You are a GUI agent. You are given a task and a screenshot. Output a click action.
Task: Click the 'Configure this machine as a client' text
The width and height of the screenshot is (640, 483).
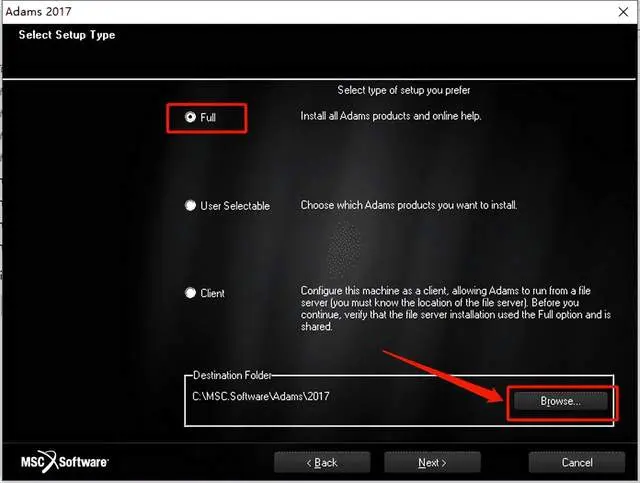456,309
